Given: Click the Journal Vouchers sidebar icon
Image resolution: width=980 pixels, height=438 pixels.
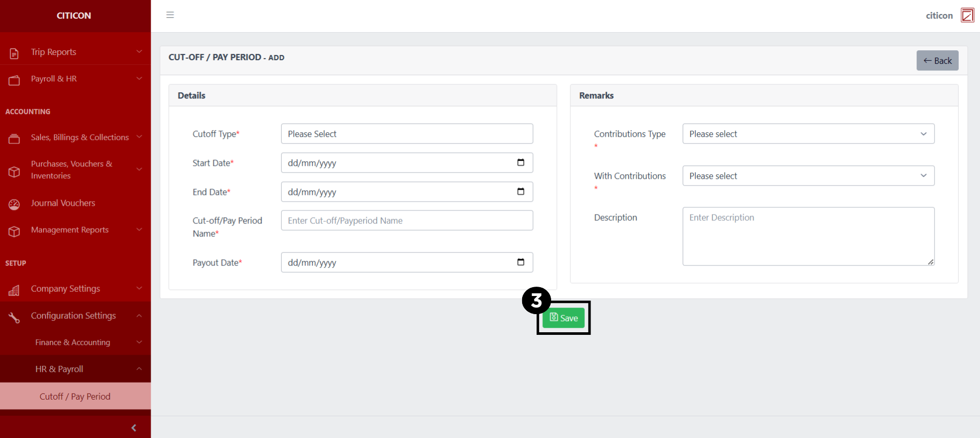Looking at the screenshot, I should pos(15,204).
